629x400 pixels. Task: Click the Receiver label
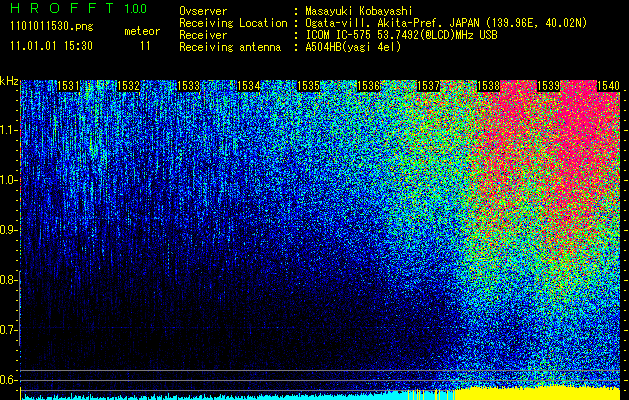tap(203, 35)
